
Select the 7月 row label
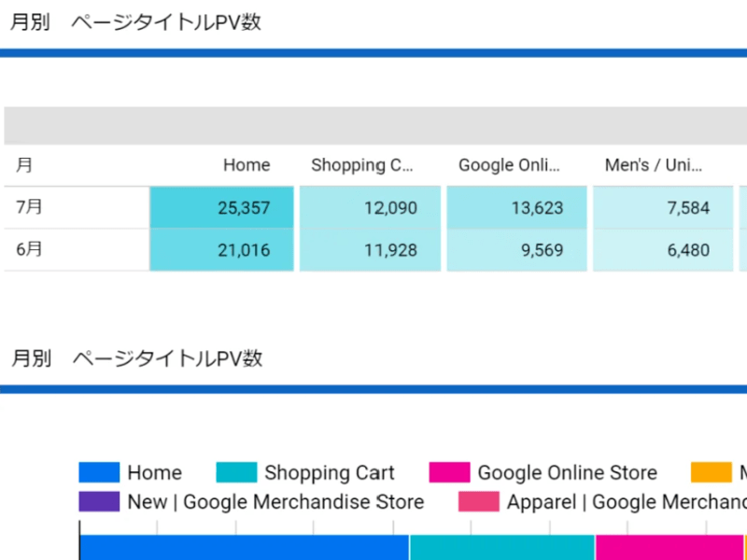click(x=30, y=207)
